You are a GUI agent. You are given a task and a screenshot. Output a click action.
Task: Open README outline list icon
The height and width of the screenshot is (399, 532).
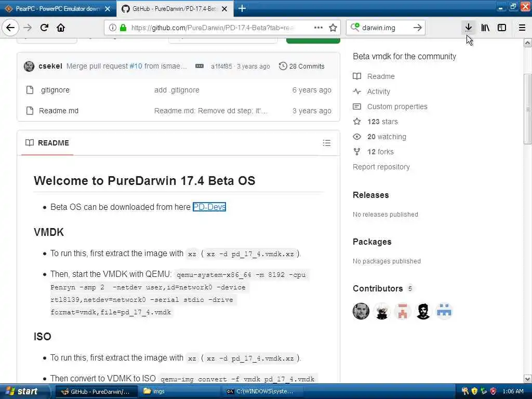[326, 143]
